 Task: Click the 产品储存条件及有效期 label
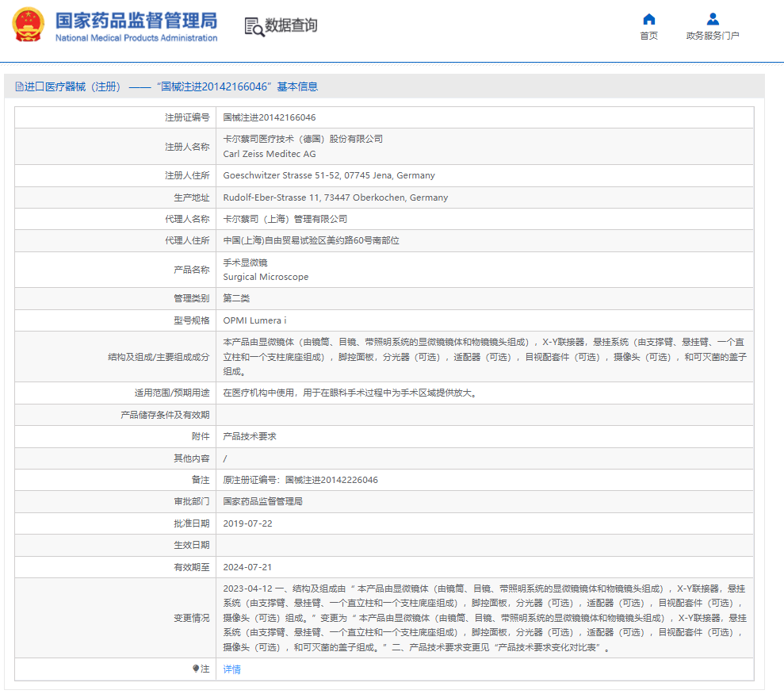(x=165, y=416)
